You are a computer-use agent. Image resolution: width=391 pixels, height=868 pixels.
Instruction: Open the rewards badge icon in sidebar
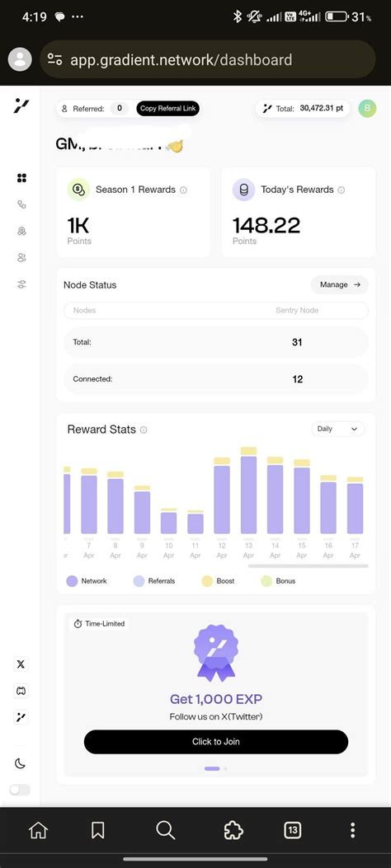(x=21, y=231)
